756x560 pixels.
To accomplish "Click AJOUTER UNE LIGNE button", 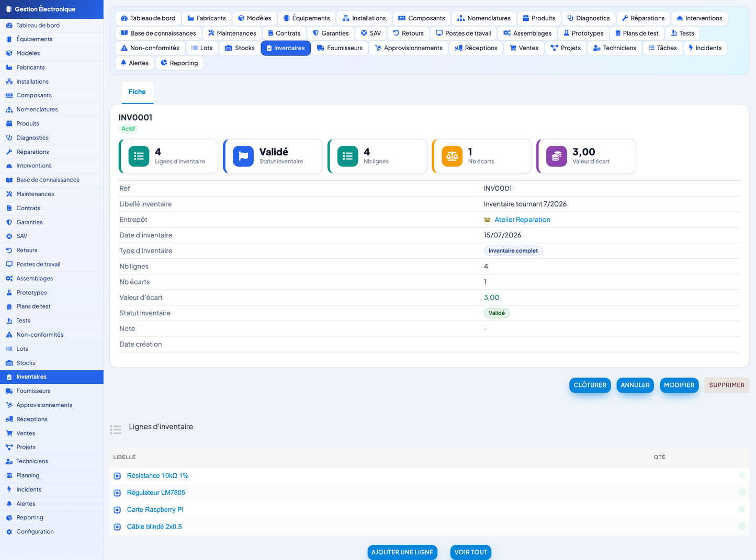I will point(402,552).
